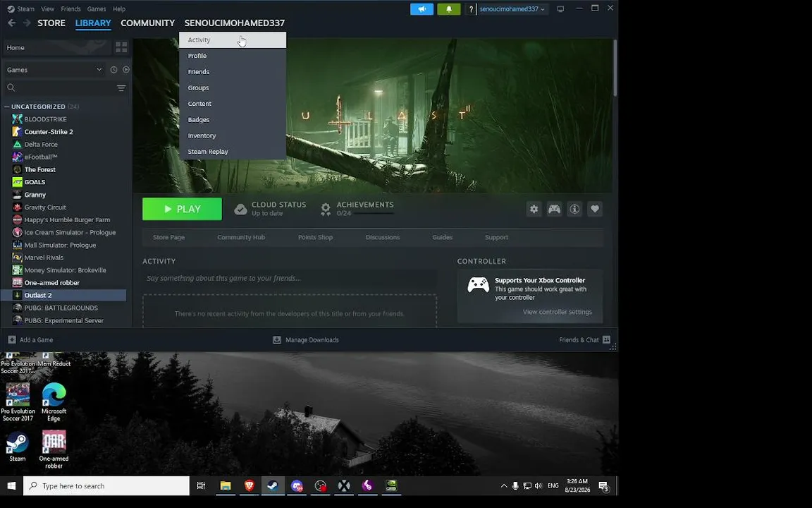Click the Manage Downloads icon
The height and width of the screenshot is (508, 812).
[x=276, y=339]
